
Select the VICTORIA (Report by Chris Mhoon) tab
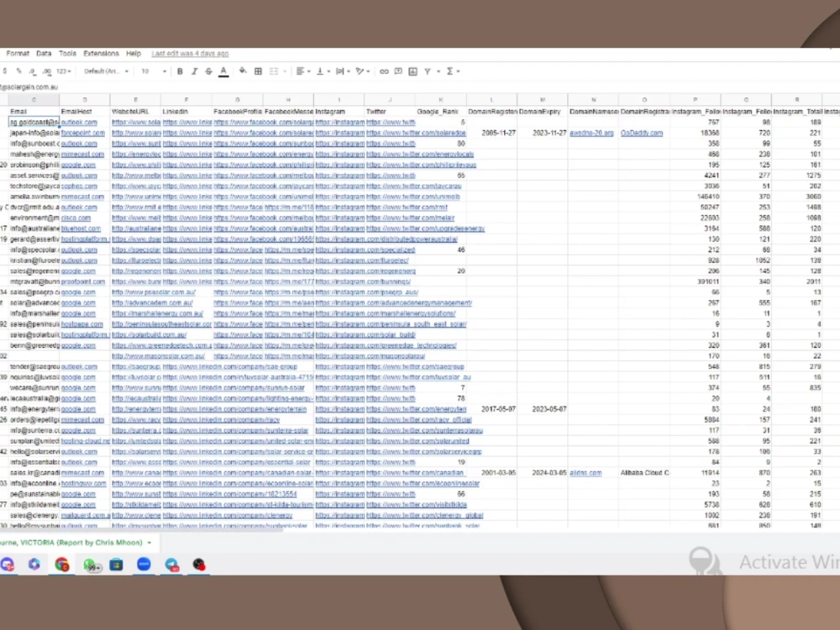point(71,543)
